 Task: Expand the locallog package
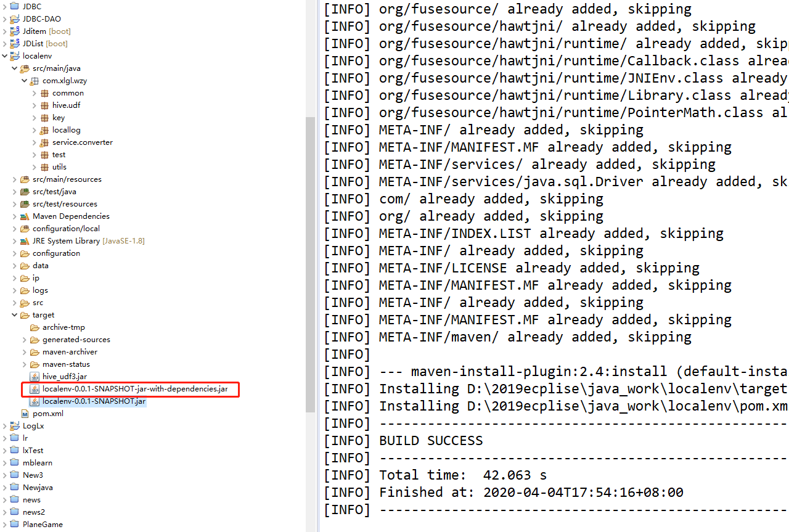[x=35, y=129]
